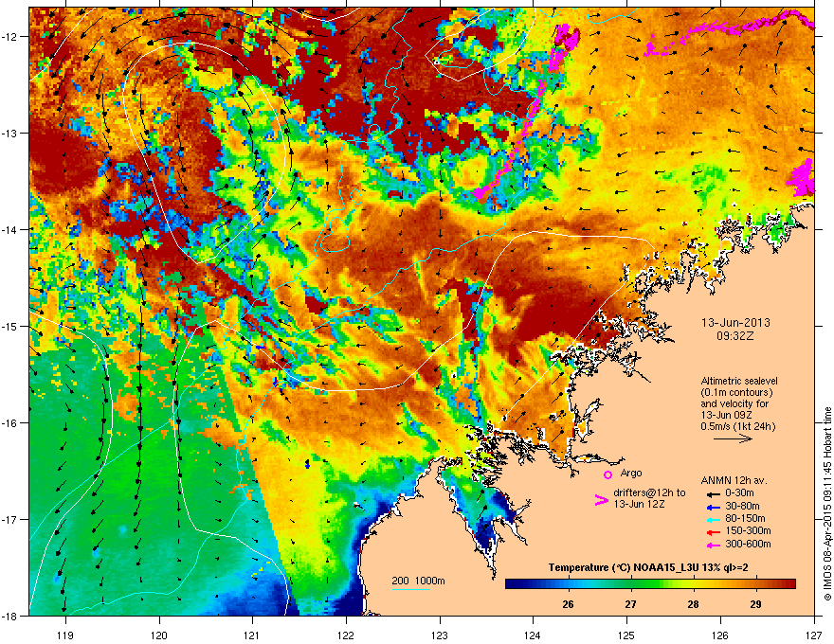Image resolution: width=834 pixels, height=644 pixels.
Task: Click the '300-600m' depth label
Action: click(x=748, y=545)
